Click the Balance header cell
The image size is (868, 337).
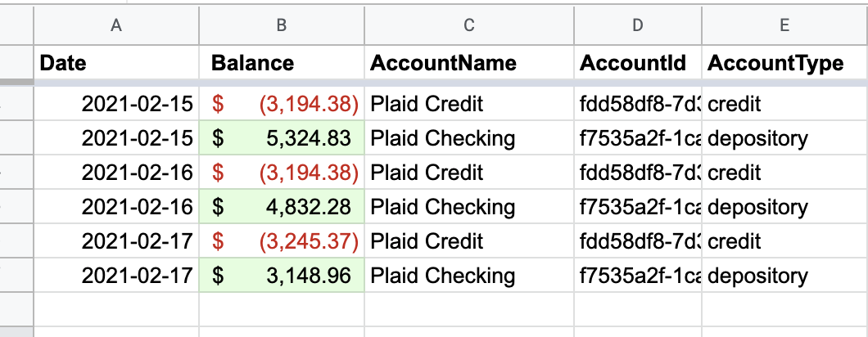coord(281,62)
